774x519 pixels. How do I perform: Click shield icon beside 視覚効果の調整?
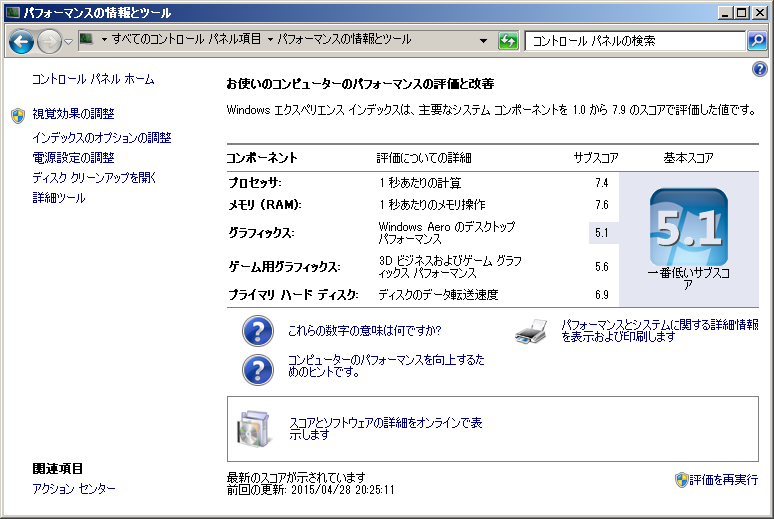pos(18,116)
